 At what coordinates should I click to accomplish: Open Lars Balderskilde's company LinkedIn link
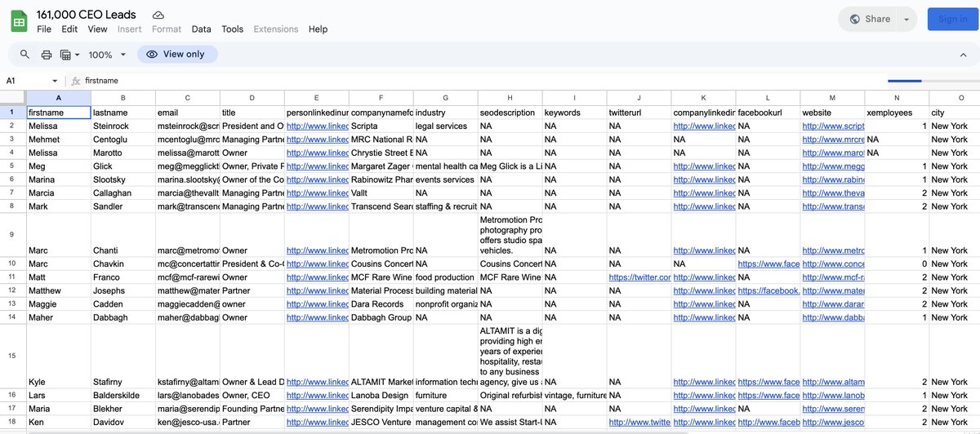pos(704,395)
